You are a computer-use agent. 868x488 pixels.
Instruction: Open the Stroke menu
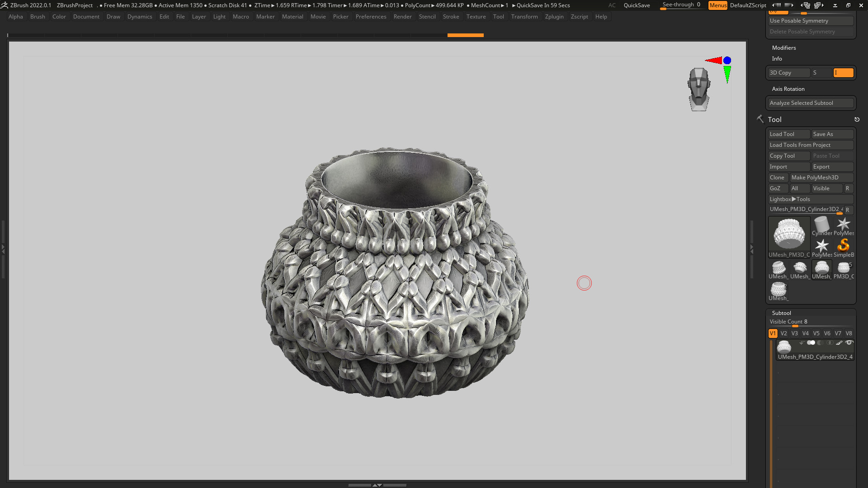[x=451, y=17]
